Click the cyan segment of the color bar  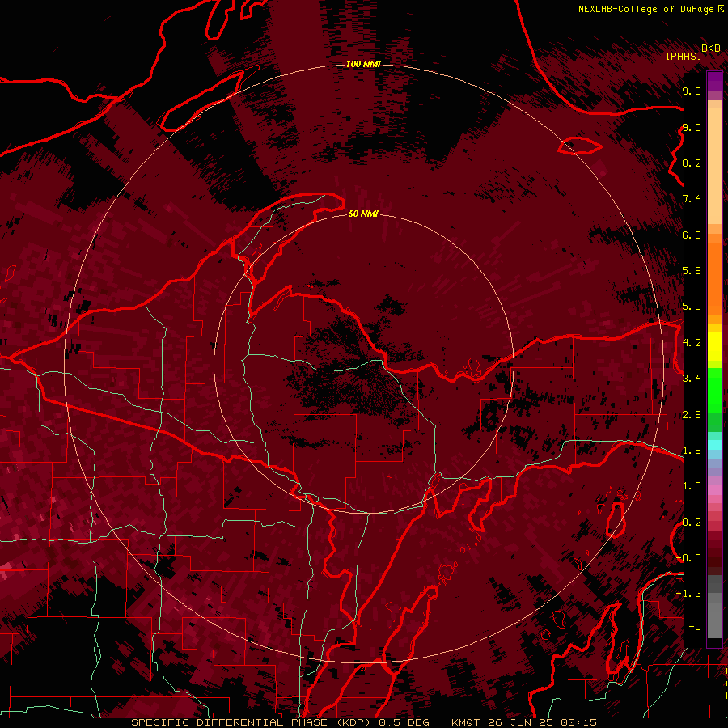pyautogui.click(x=714, y=445)
